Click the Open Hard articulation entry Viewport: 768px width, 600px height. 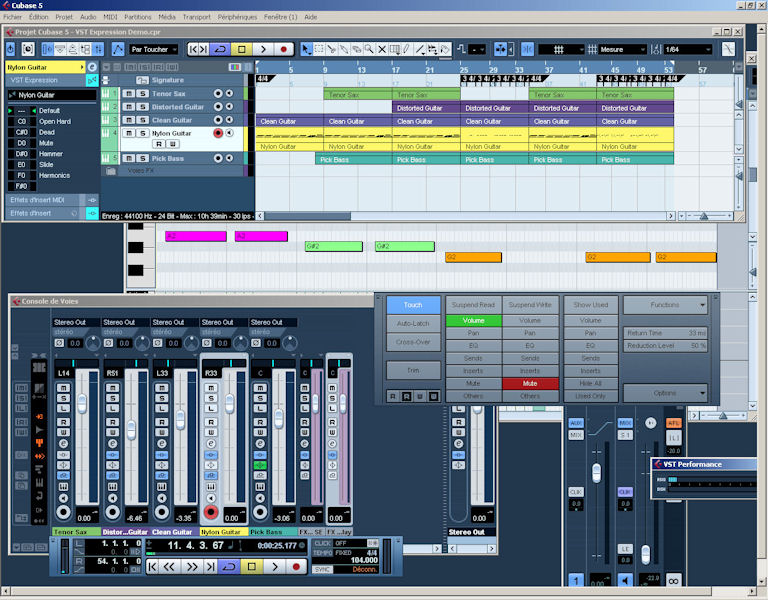point(55,121)
